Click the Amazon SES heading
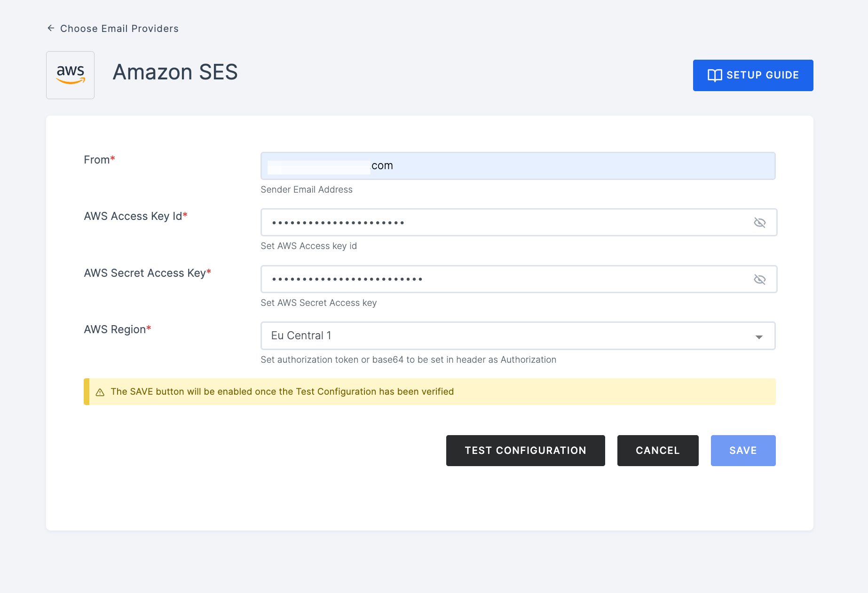Viewport: 868px width, 593px height. click(175, 72)
